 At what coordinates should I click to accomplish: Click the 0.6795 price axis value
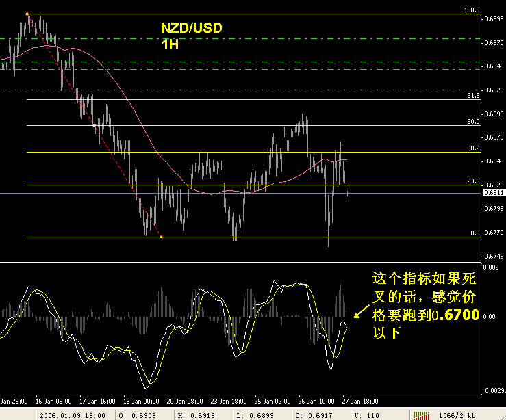pos(494,209)
